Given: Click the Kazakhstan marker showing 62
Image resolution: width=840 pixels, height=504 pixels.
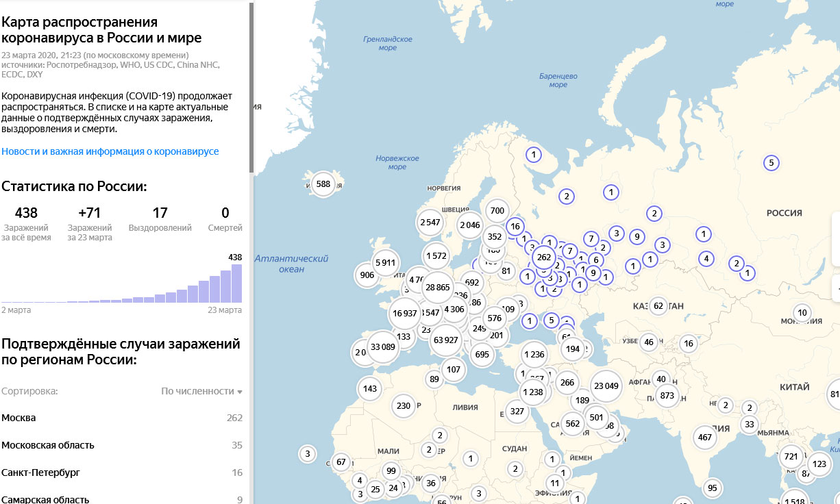Looking at the screenshot, I should [x=658, y=305].
